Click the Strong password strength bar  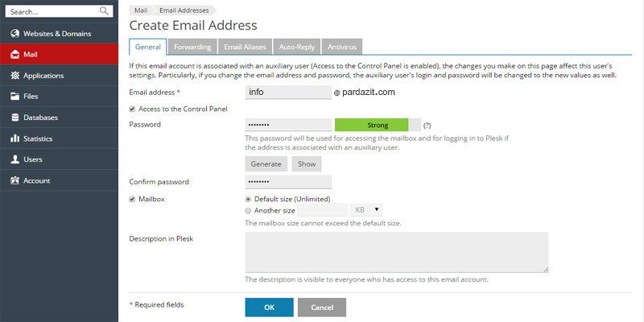click(377, 125)
